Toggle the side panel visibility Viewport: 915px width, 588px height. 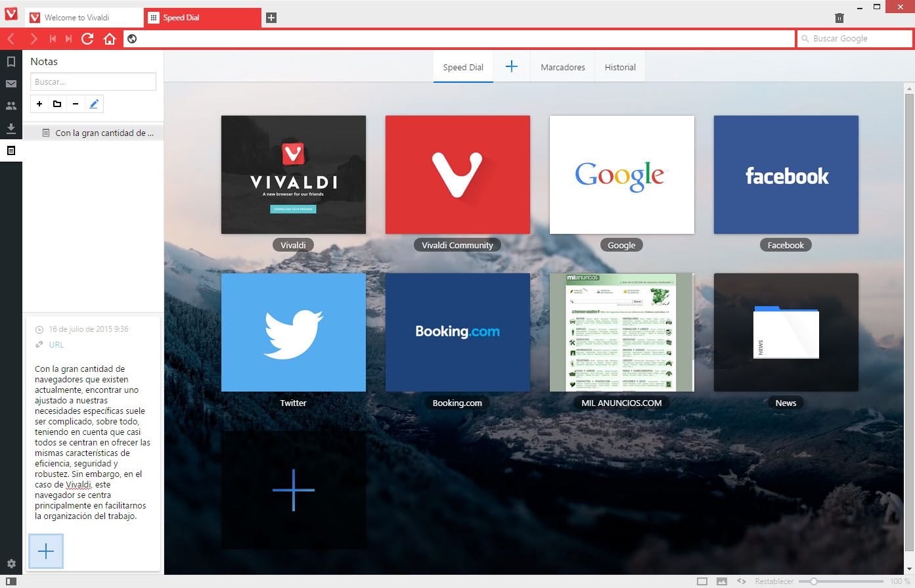click(11, 581)
